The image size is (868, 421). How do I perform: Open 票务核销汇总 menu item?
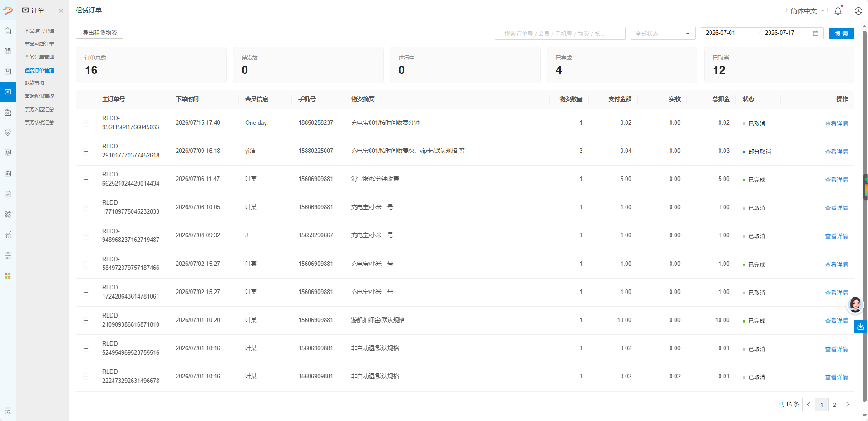click(x=39, y=122)
